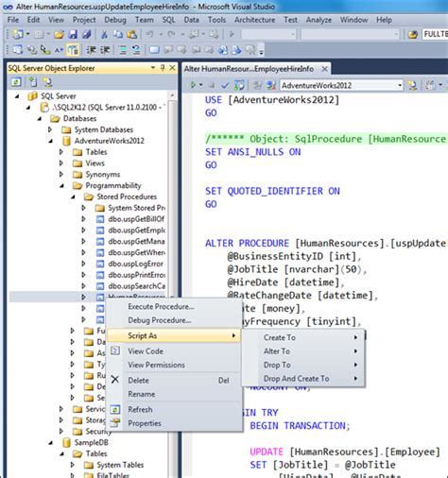Click the Comment Out Lines icon
448x478 pixels.
point(122,50)
